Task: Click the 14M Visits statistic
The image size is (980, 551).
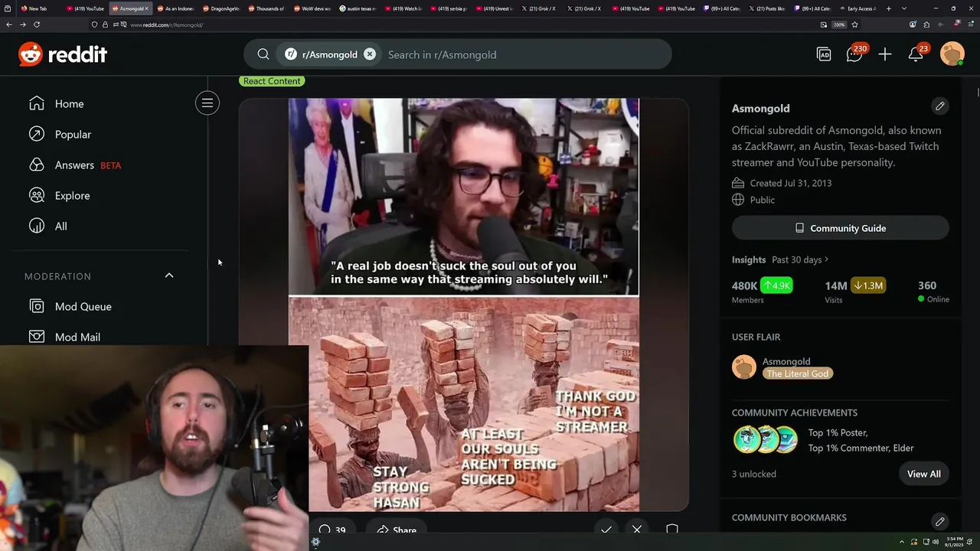Action: 855,292
